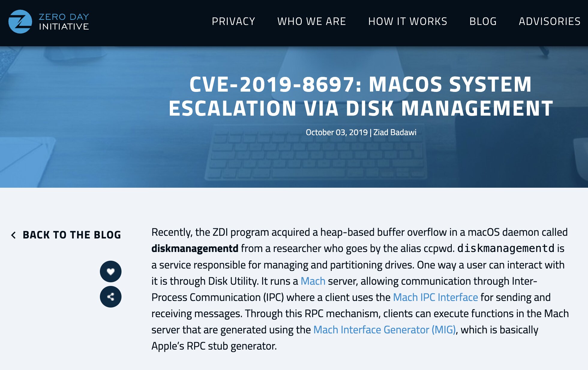Click BACK TO THE BLOG link
The width and height of the screenshot is (588, 370).
pyautogui.click(x=72, y=235)
